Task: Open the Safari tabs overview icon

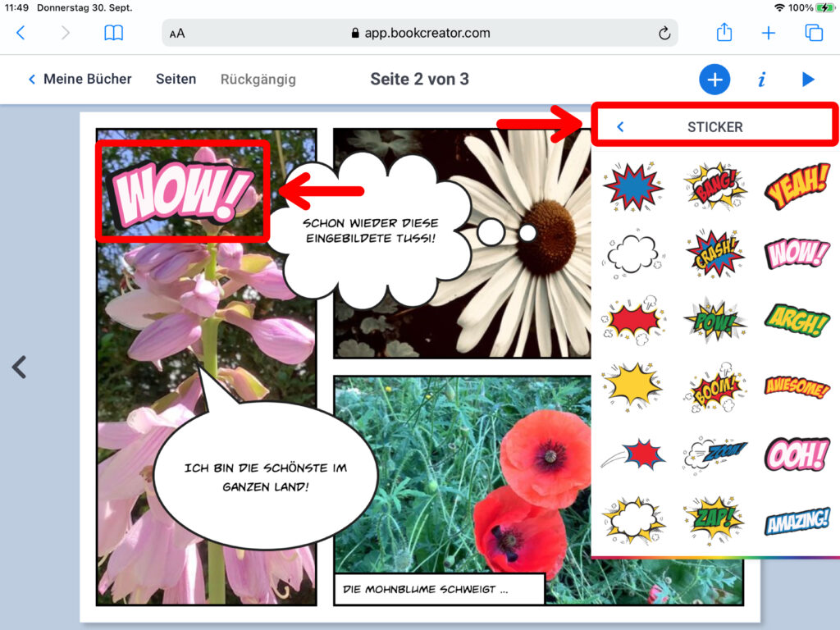Action: tap(814, 33)
